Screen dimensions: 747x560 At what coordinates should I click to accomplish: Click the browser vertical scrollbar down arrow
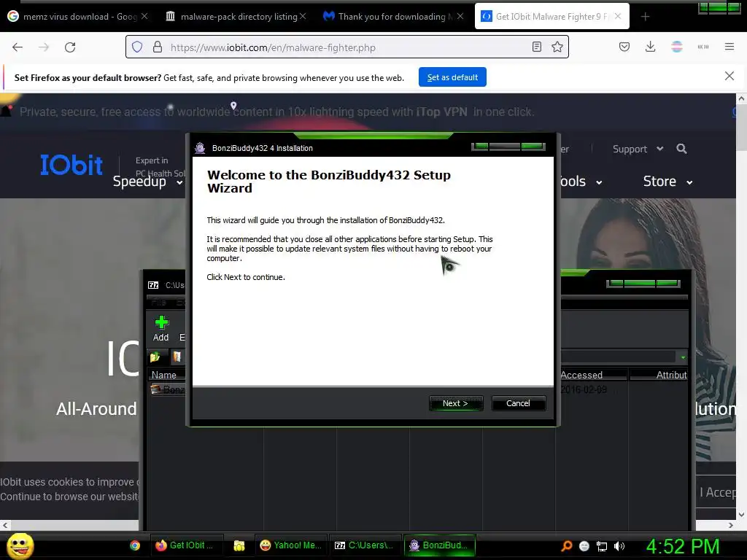pyautogui.click(x=741, y=514)
